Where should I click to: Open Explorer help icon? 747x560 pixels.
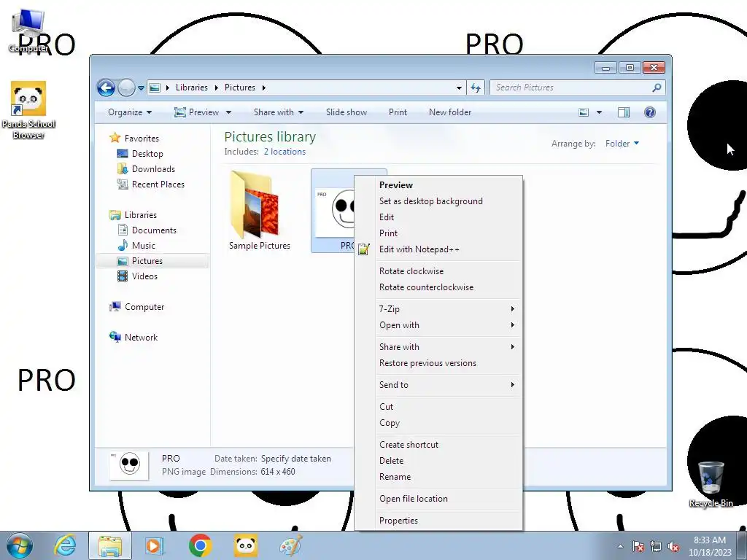(650, 112)
